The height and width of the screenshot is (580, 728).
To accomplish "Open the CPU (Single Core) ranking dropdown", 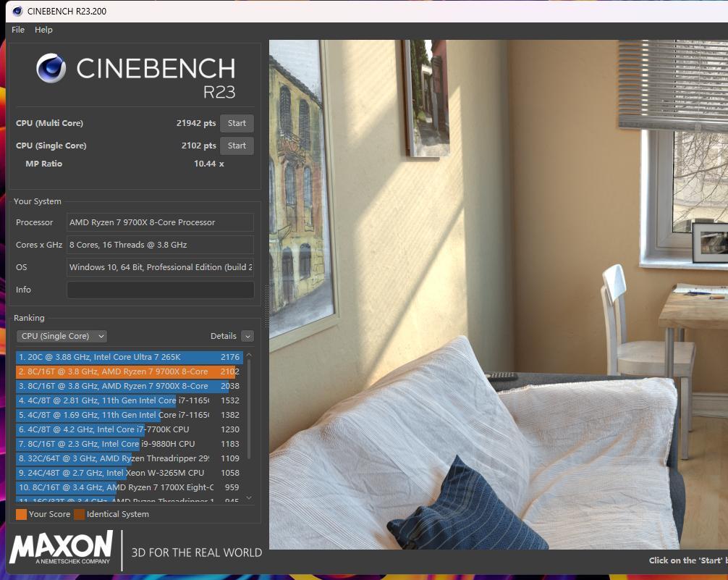I will coord(62,336).
